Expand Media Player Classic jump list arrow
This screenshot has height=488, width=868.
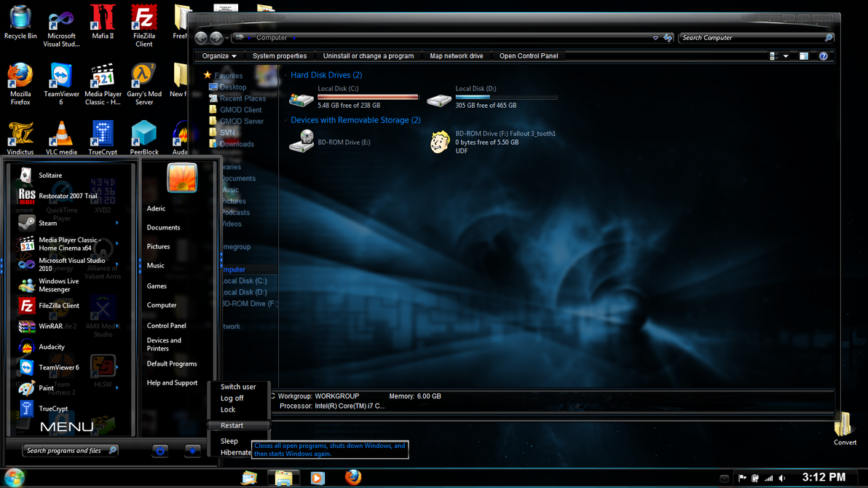[x=117, y=244]
